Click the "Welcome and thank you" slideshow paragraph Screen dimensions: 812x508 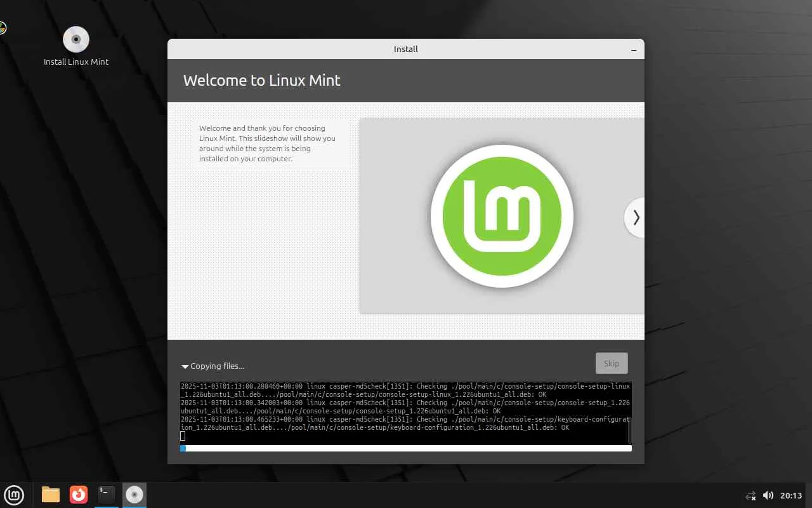tap(268, 144)
